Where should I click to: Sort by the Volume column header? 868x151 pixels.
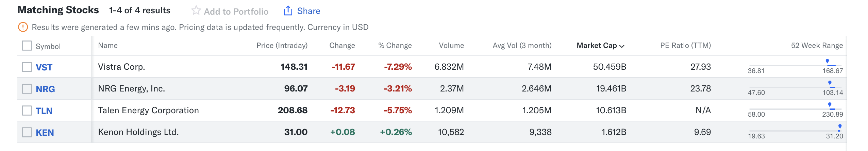coord(451,46)
